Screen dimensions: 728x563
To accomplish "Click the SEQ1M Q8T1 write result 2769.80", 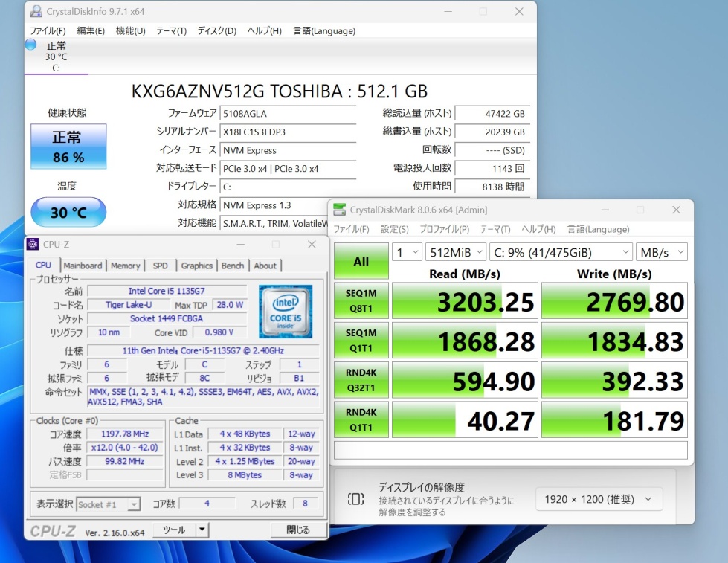I will click(614, 301).
